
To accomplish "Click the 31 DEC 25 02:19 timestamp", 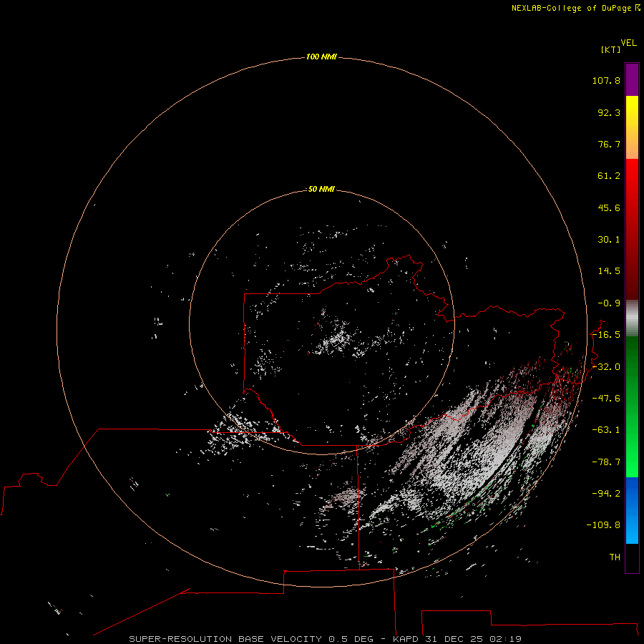I will (x=474, y=639).
